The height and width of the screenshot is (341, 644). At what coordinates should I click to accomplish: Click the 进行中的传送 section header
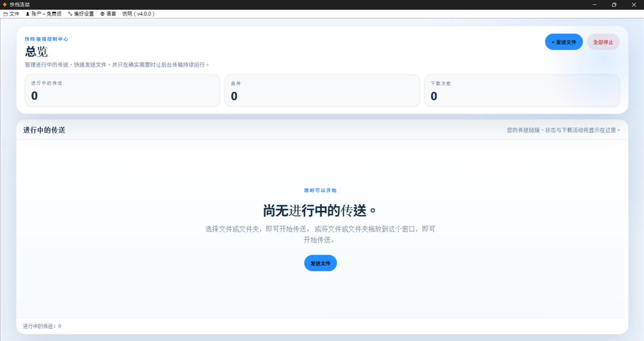click(44, 130)
